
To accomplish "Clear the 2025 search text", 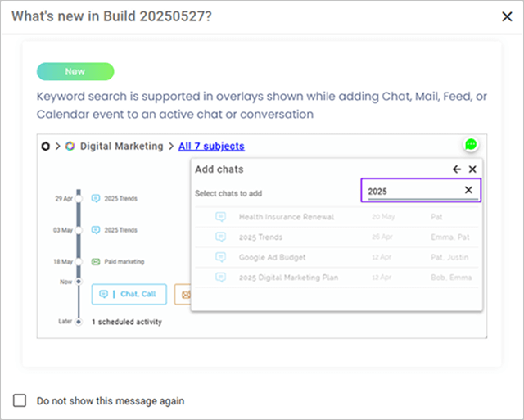I will [468, 190].
